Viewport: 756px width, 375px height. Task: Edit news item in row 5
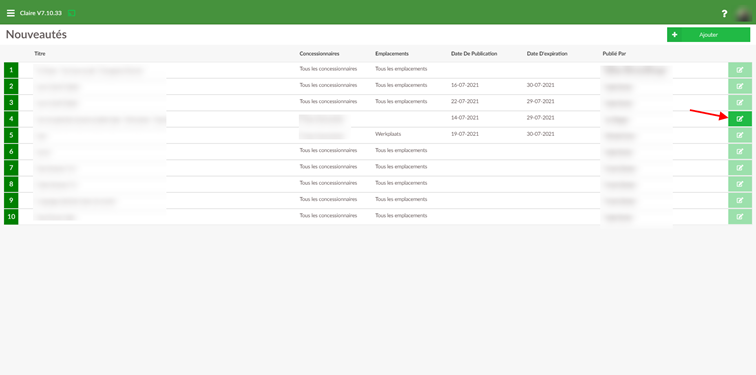coord(740,135)
